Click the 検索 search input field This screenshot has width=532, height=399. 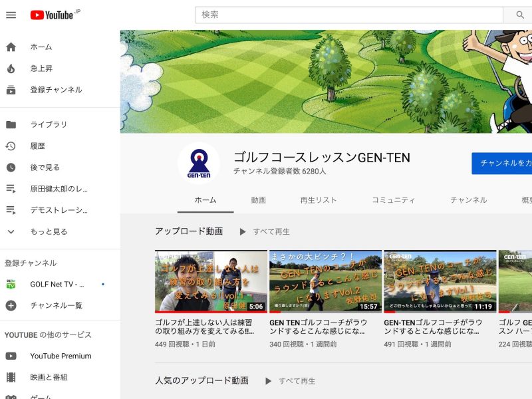click(348, 15)
